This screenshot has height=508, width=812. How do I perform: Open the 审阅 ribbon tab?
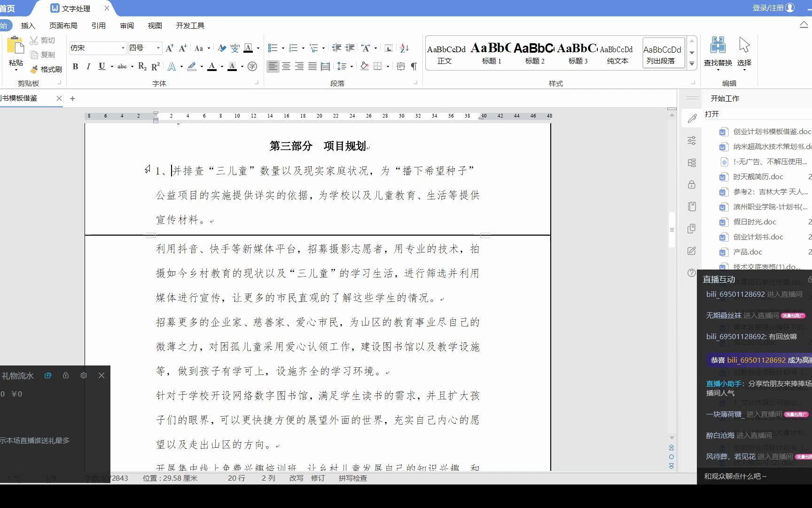click(127, 25)
